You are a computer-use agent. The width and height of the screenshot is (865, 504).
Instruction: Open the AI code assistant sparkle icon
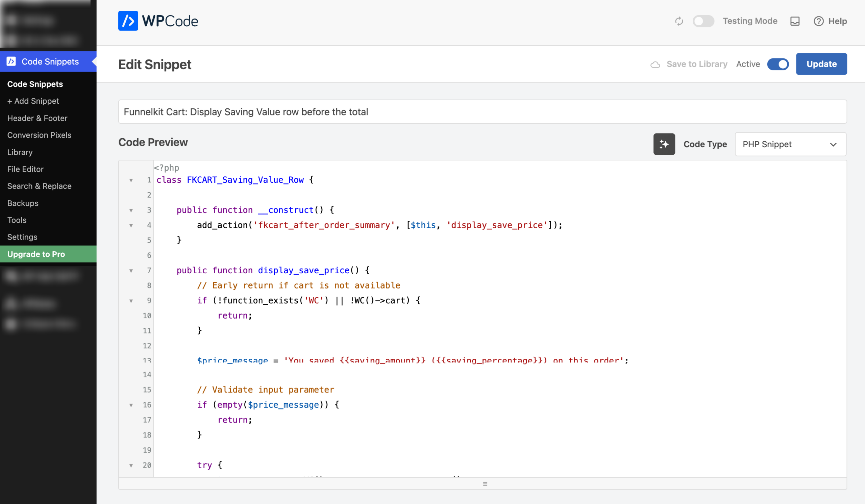point(664,144)
